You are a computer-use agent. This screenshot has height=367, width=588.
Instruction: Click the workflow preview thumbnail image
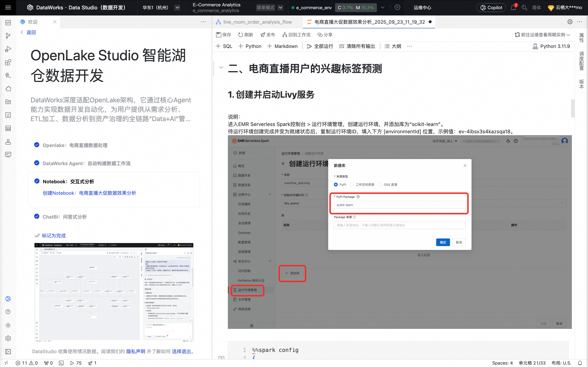pyautogui.click(x=114, y=292)
